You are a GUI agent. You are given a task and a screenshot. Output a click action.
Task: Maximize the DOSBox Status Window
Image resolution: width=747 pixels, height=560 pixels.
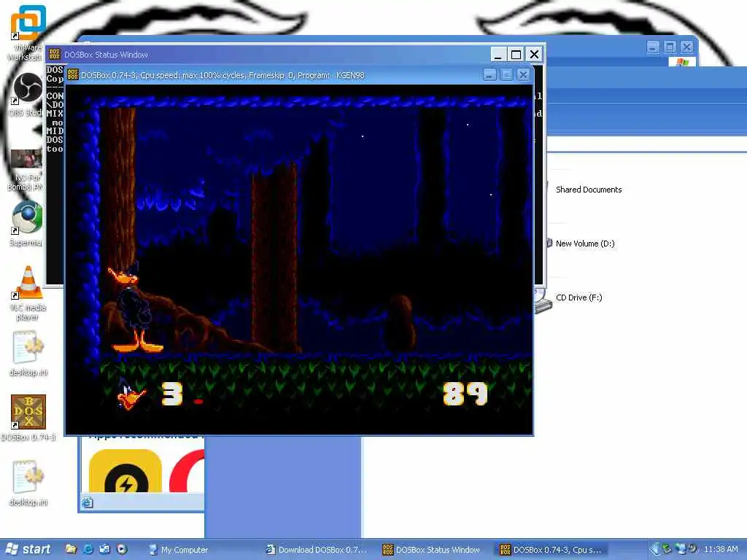[516, 54]
